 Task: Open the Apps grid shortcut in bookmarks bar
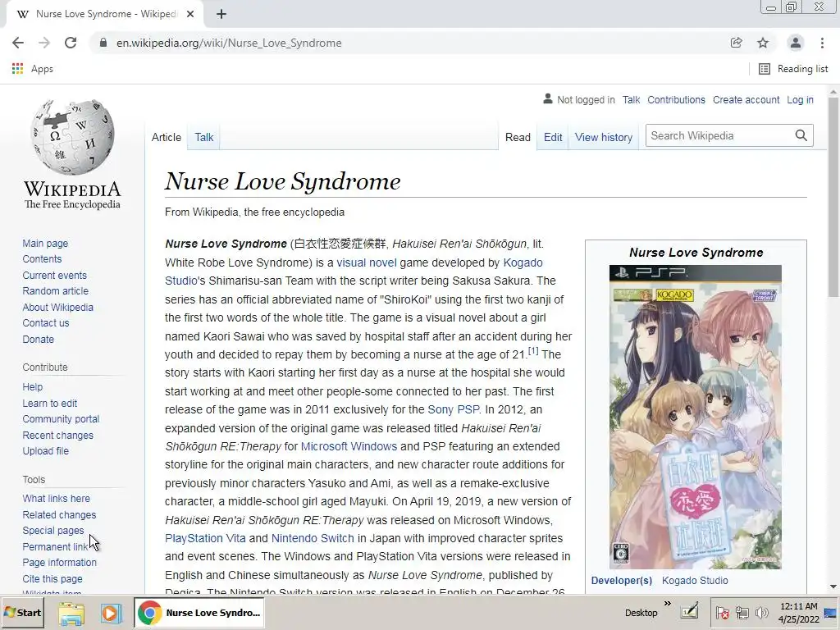pos(32,69)
